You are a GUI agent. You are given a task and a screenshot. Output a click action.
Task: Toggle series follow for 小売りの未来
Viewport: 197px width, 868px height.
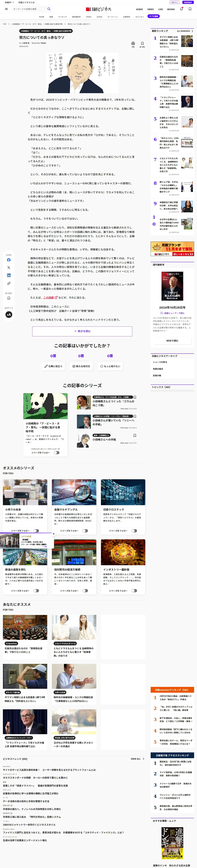36,531
